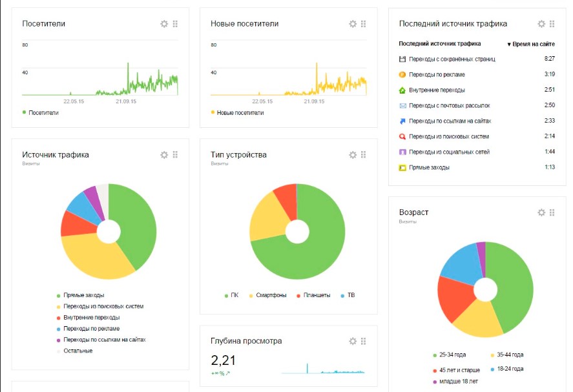Viewport: 573px width, 392px height.
Task: Open Источник трафика widget title
Action: pos(55,155)
